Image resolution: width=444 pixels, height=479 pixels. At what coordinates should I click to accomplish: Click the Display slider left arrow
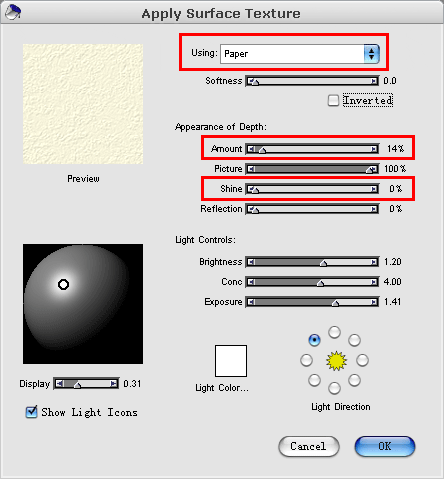point(59,383)
